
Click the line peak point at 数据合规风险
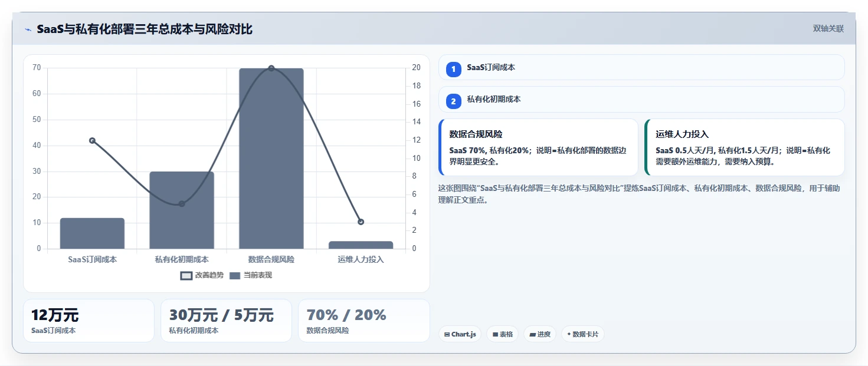[271, 68]
